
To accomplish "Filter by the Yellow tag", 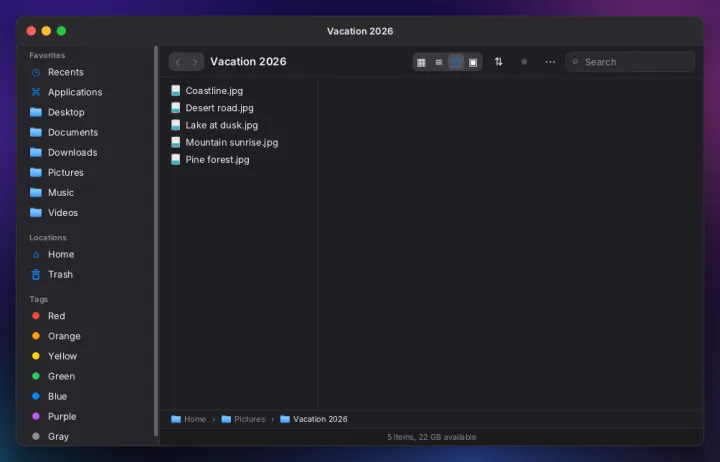I will click(90, 356).
